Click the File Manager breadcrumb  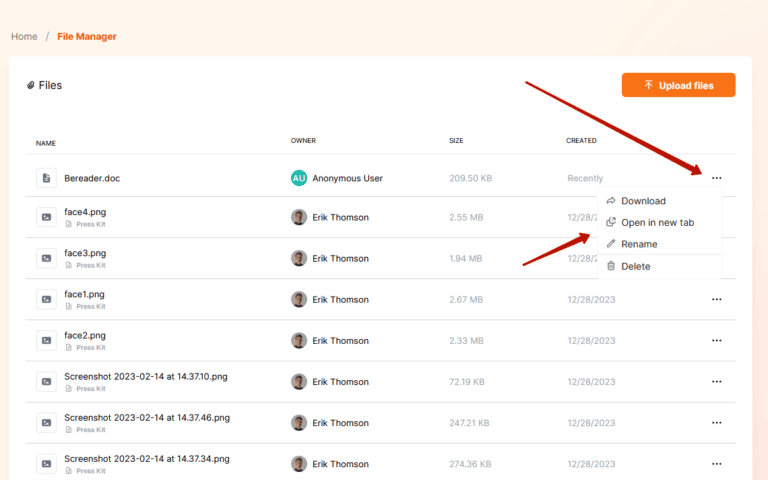click(x=87, y=37)
